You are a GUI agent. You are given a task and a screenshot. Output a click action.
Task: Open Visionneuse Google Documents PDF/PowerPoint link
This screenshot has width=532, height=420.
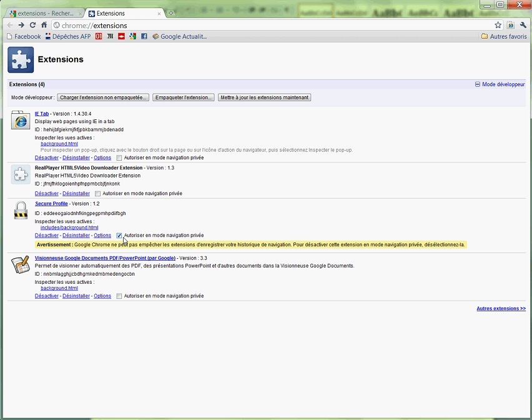(x=105, y=258)
